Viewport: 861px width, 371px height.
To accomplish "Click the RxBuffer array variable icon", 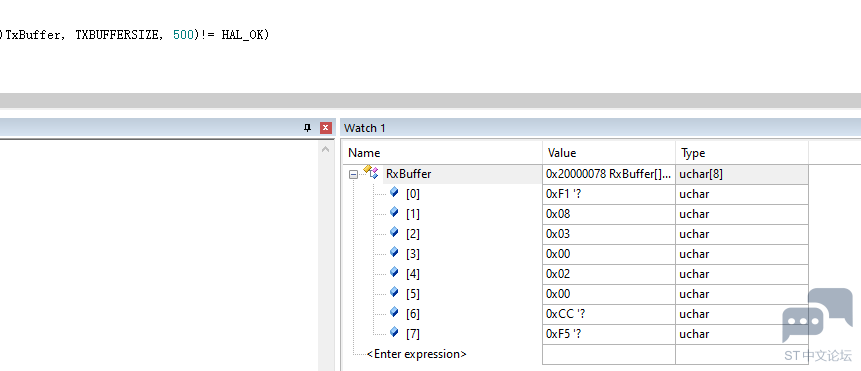I will 371,172.
